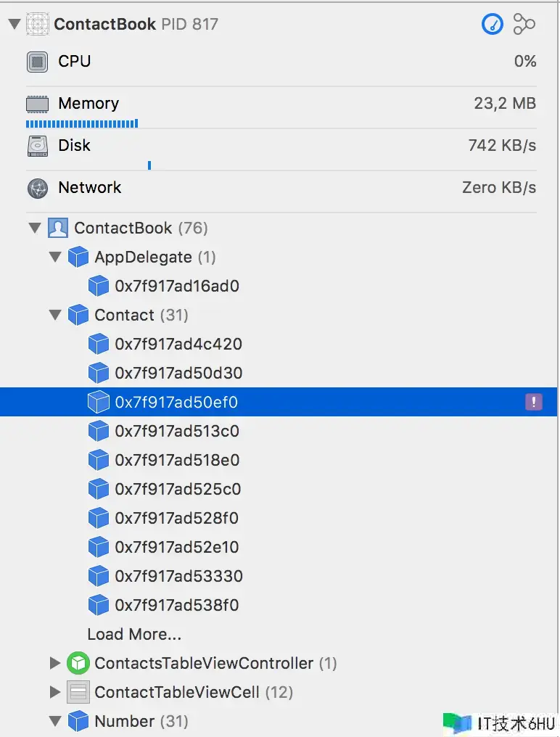This screenshot has height=737, width=560.
Task: Click Load More under Contact
Action: click(x=134, y=634)
